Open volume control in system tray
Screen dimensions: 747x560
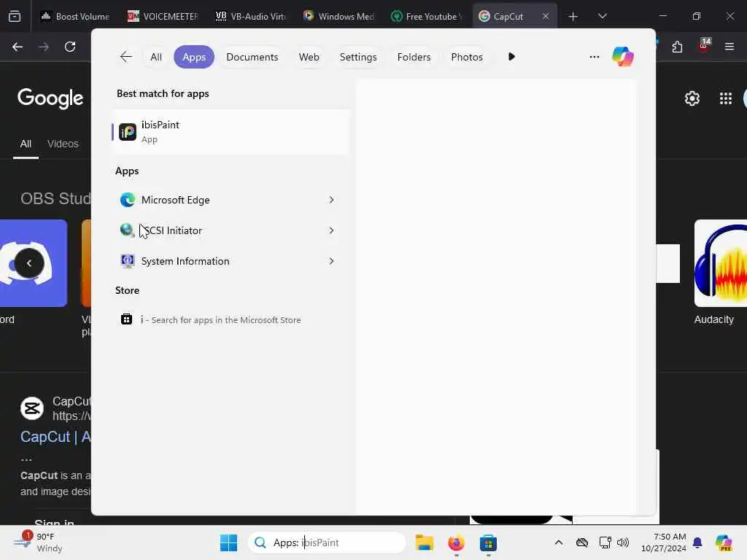(x=623, y=542)
